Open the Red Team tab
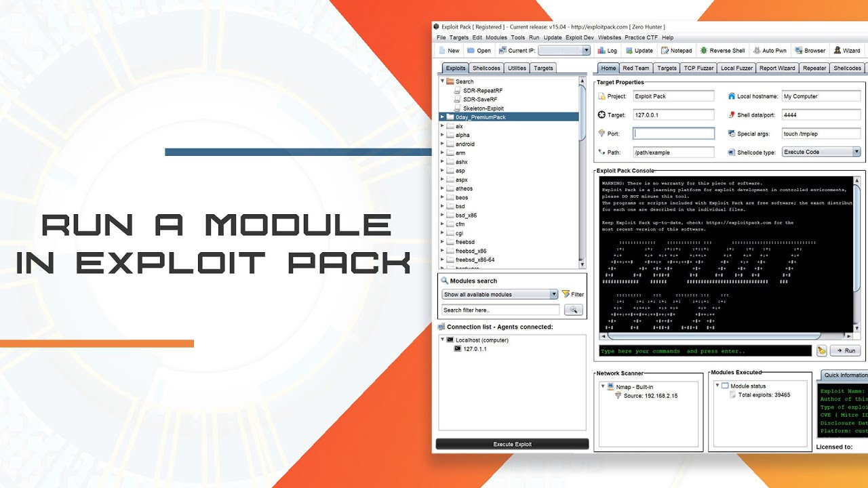 pos(636,68)
